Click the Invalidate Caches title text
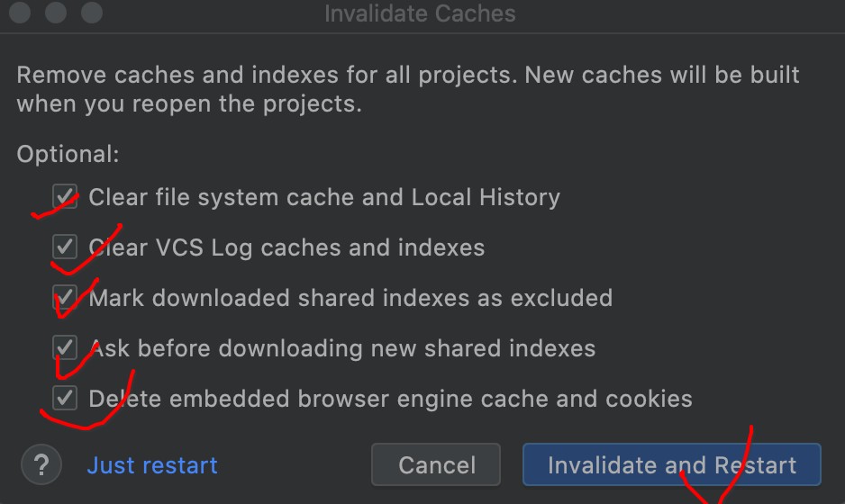 [420, 13]
